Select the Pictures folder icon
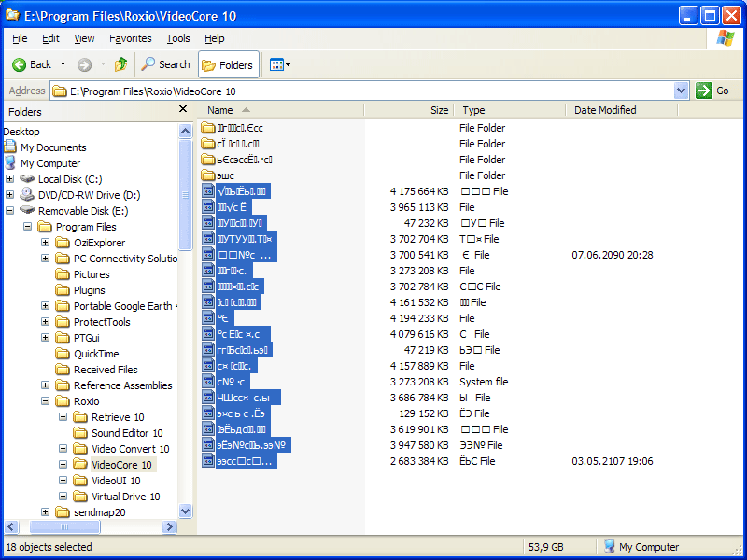 tap(63, 274)
